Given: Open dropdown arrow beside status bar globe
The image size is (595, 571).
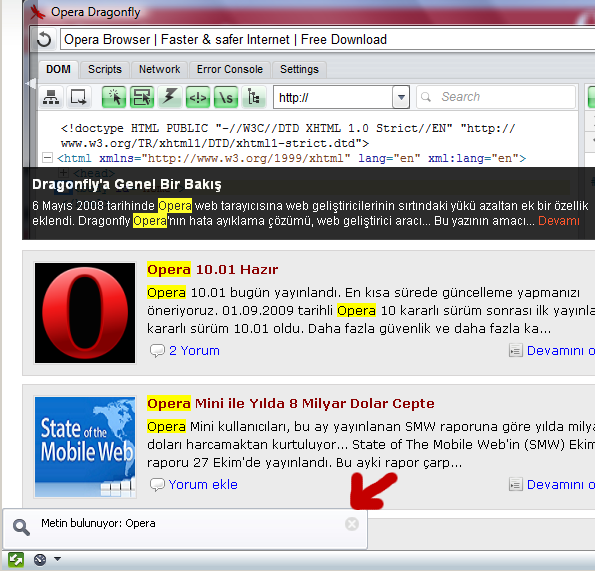Looking at the screenshot, I should pos(57,559).
